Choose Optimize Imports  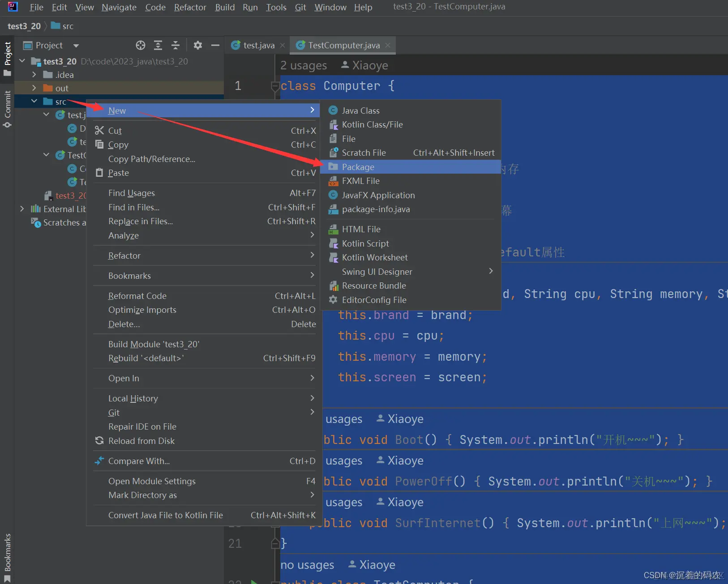click(203, 310)
